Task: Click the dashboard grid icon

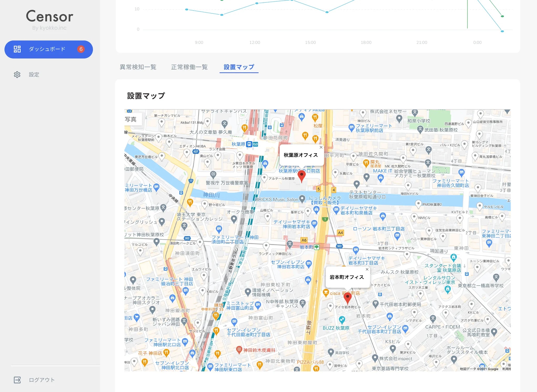Action: point(17,49)
